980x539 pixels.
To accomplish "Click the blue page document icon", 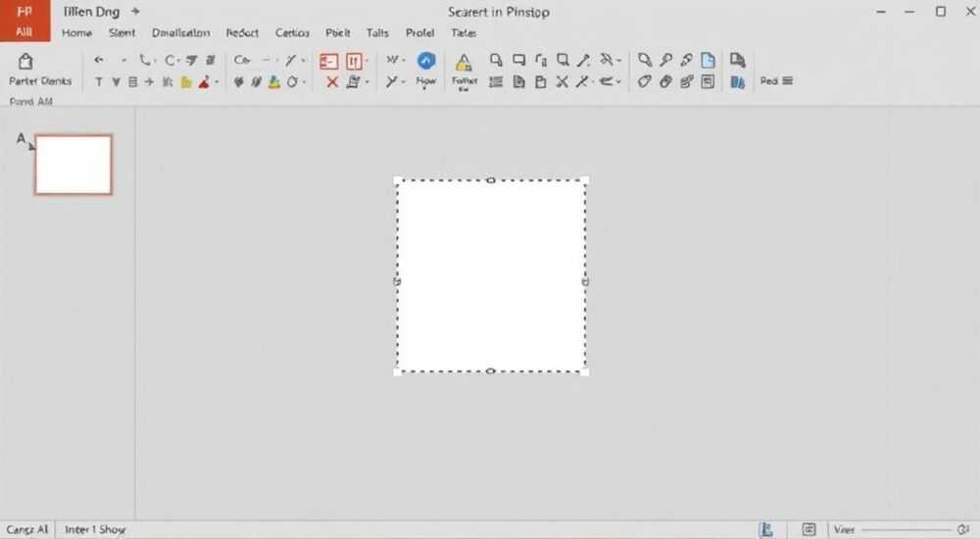I will [708, 60].
